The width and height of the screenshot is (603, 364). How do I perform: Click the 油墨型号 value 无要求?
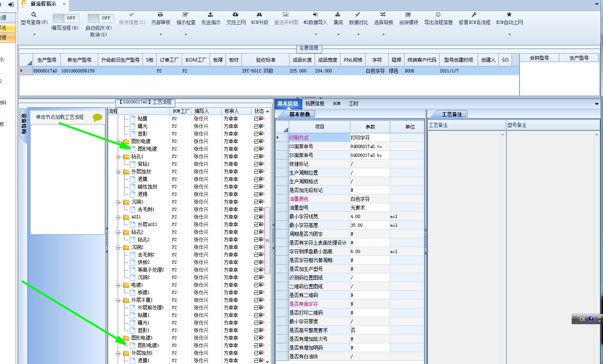370,208
